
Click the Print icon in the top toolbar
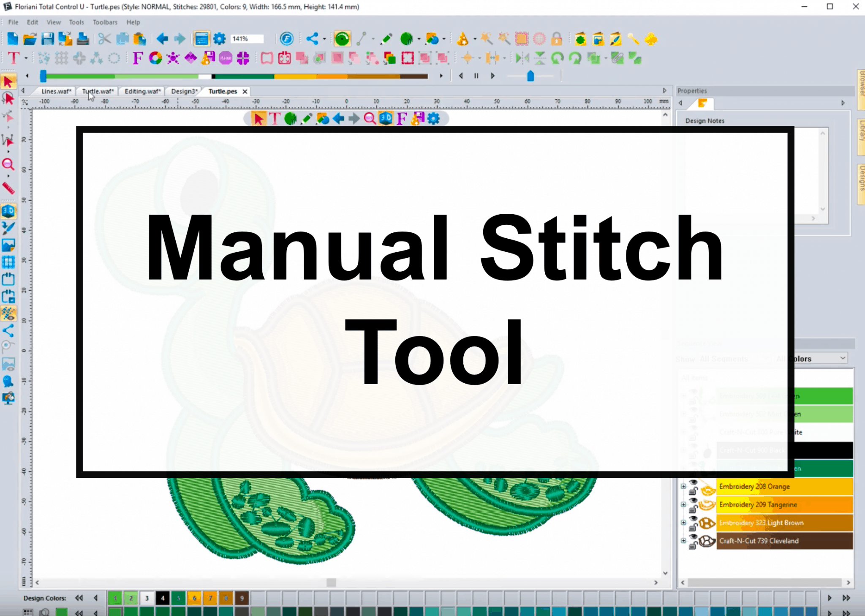pos(83,38)
